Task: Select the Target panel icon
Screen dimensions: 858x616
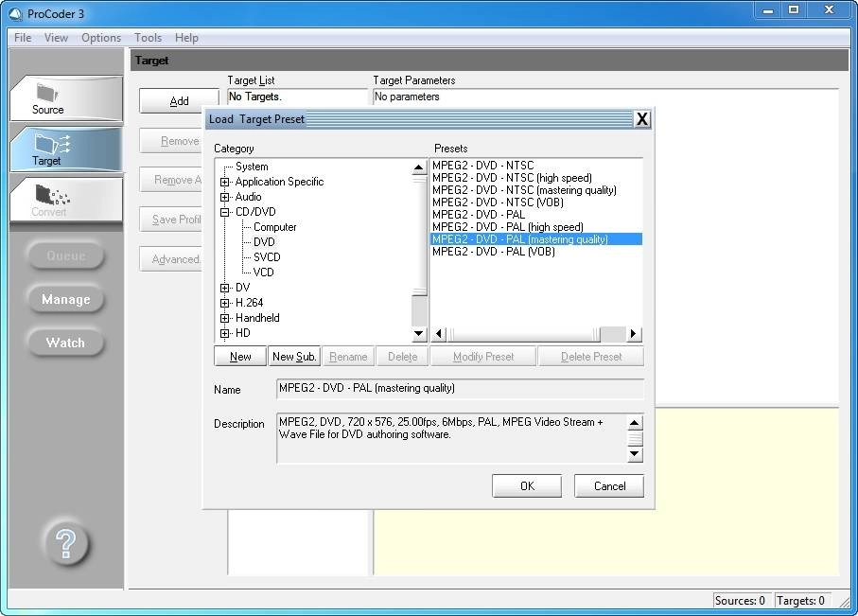Action: click(x=66, y=149)
